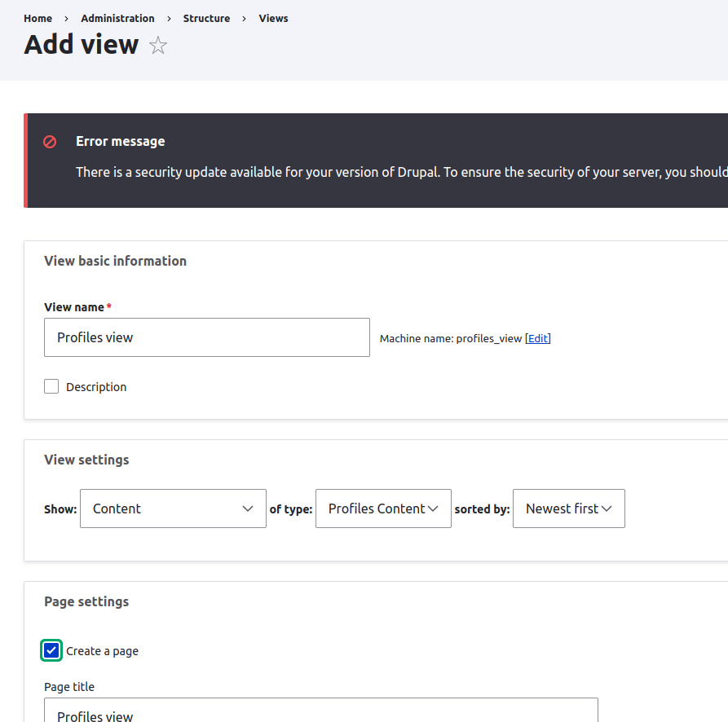Click the View name field label
Screen dimensions: 728x722
coord(74,307)
